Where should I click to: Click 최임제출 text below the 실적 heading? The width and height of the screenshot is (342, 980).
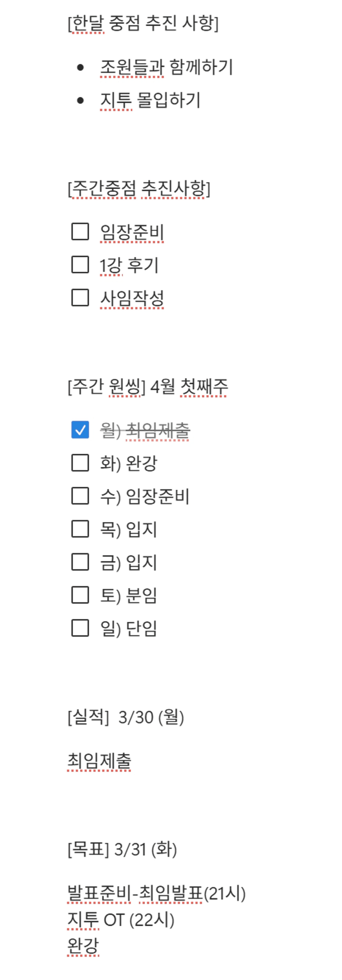pyautogui.click(x=99, y=760)
